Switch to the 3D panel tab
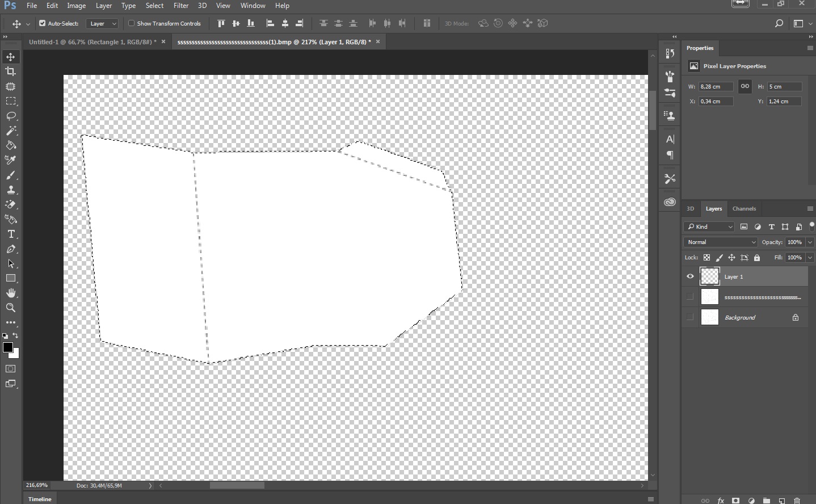The width and height of the screenshot is (816, 504). [x=691, y=208]
